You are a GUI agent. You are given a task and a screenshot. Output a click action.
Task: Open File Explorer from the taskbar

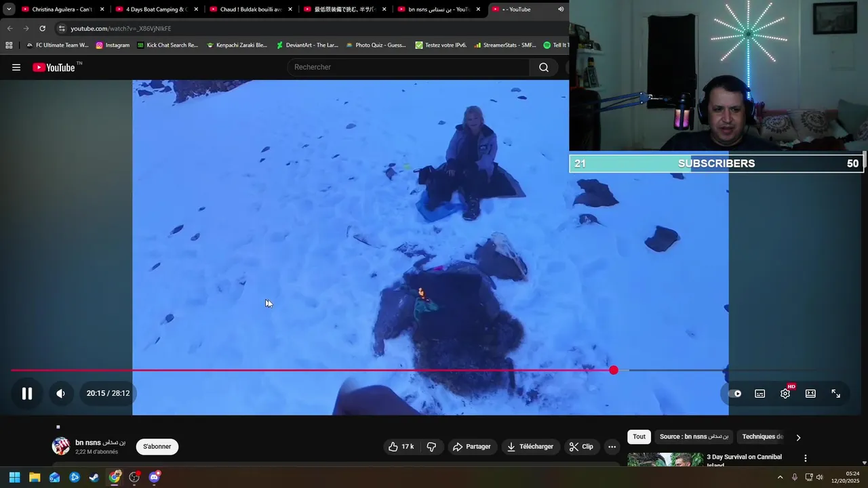point(35,477)
